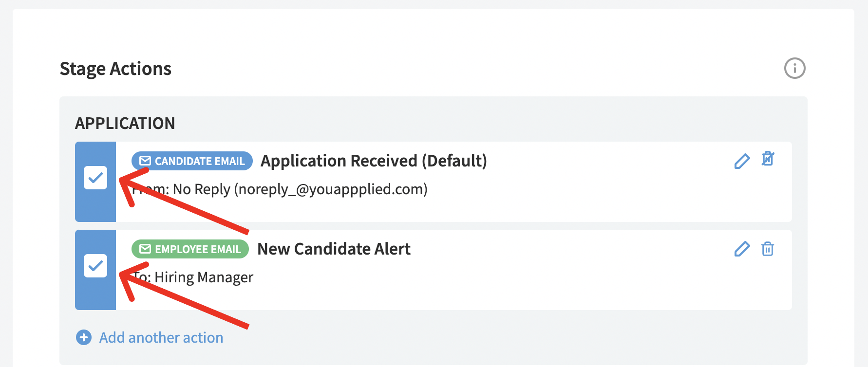Click the No Reply sender address line
The width and height of the screenshot is (868, 367).
[x=280, y=189]
